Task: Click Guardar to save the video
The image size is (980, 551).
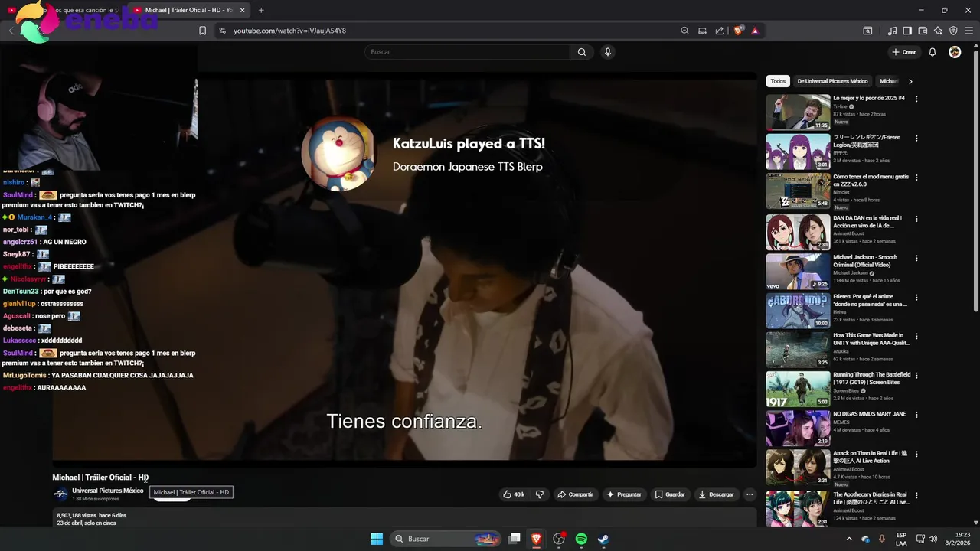Action: pyautogui.click(x=670, y=494)
